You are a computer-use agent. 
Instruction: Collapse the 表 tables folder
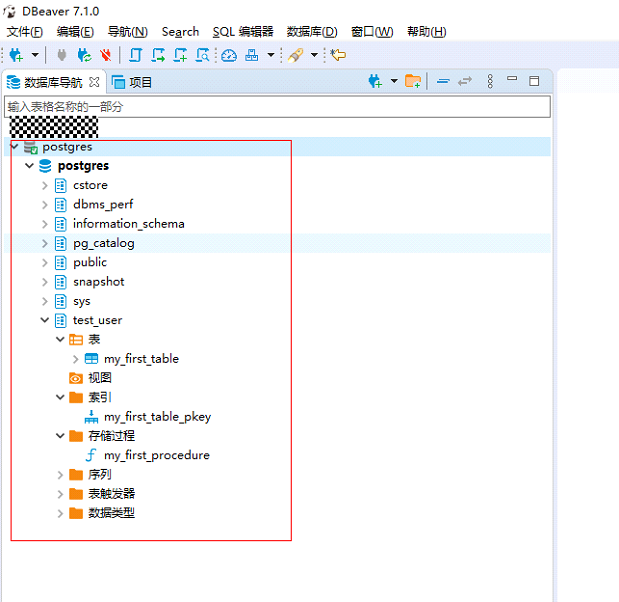click(x=60, y=339)
